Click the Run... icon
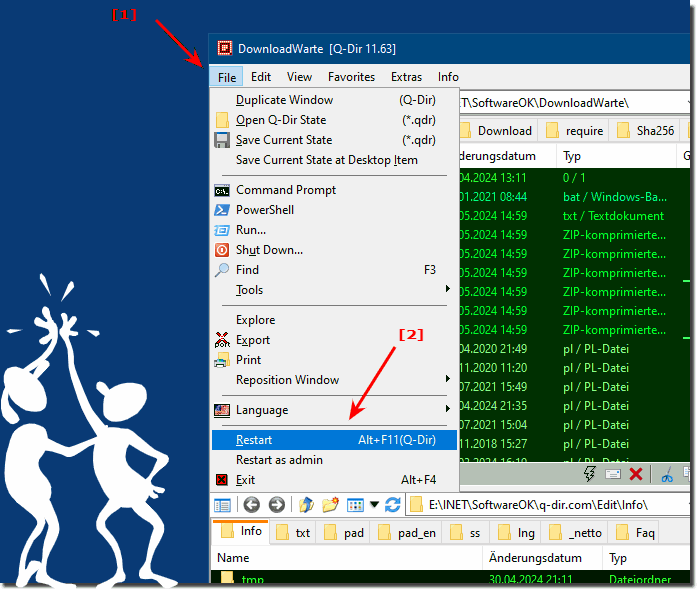Viewport: 697px width, 590px height. pyautogui.click(x=222, y=230)
